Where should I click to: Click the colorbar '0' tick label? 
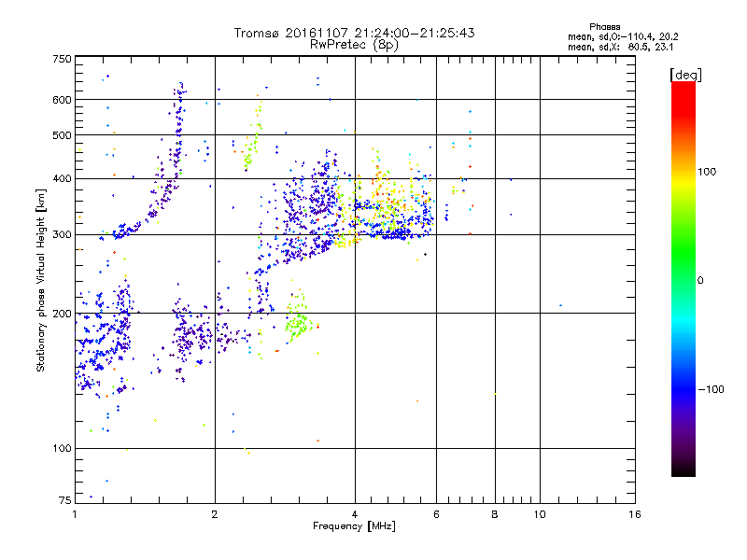(x=699, y=280)
